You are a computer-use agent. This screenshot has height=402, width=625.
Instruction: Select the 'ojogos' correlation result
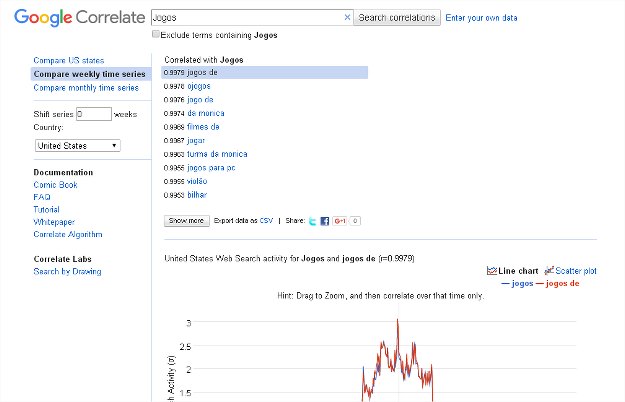point(199,86)
